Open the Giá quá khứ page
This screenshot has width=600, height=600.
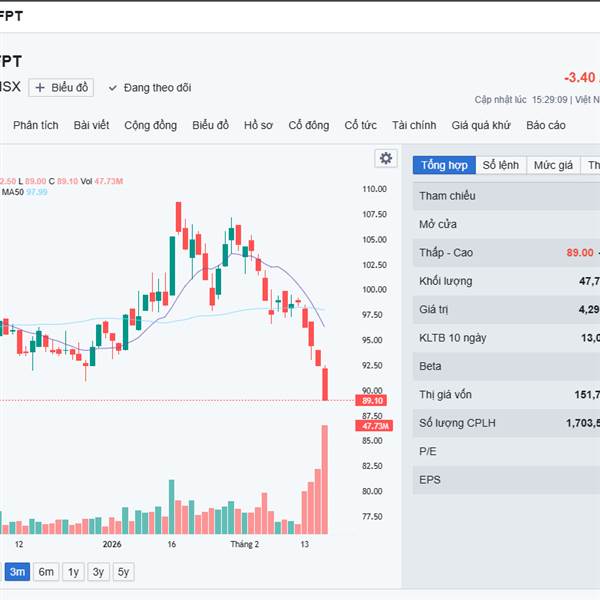tap(481, 125)
